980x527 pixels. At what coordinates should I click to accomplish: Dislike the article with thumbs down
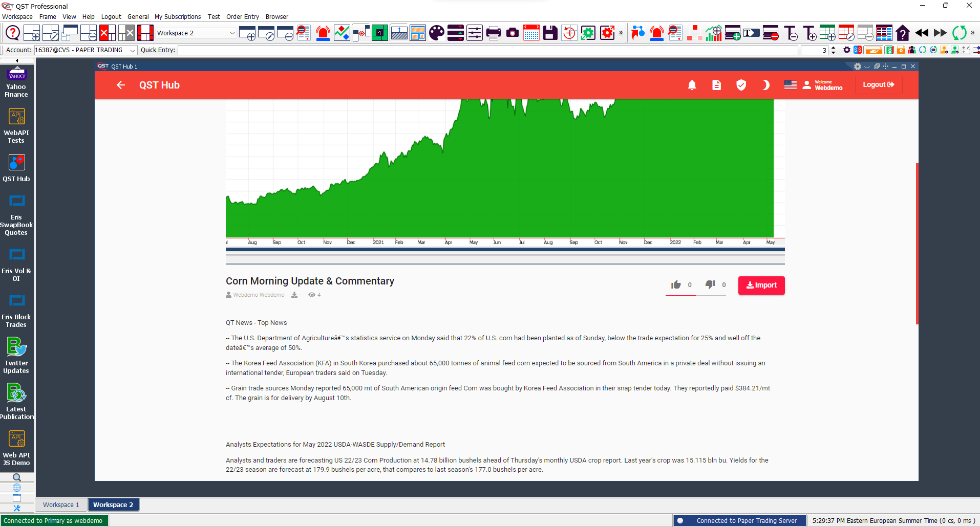(710, 285)
